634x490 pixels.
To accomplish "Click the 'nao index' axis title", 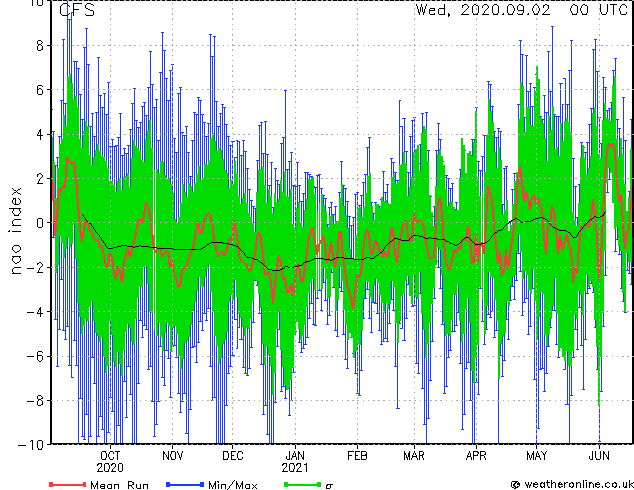I will point(15,230).
